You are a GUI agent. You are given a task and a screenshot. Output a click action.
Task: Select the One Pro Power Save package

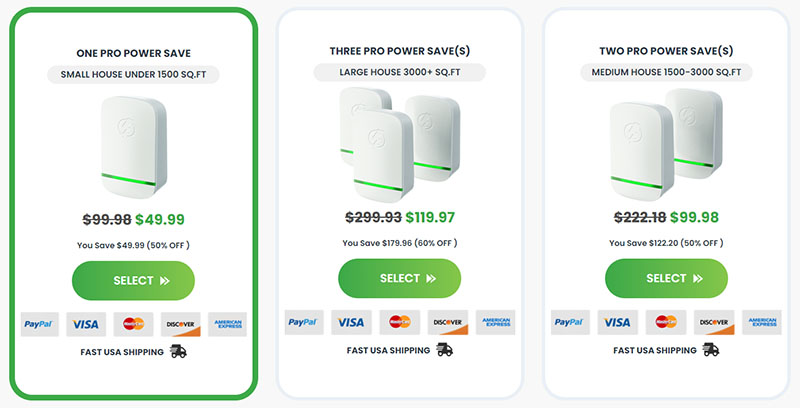[133, 281]
